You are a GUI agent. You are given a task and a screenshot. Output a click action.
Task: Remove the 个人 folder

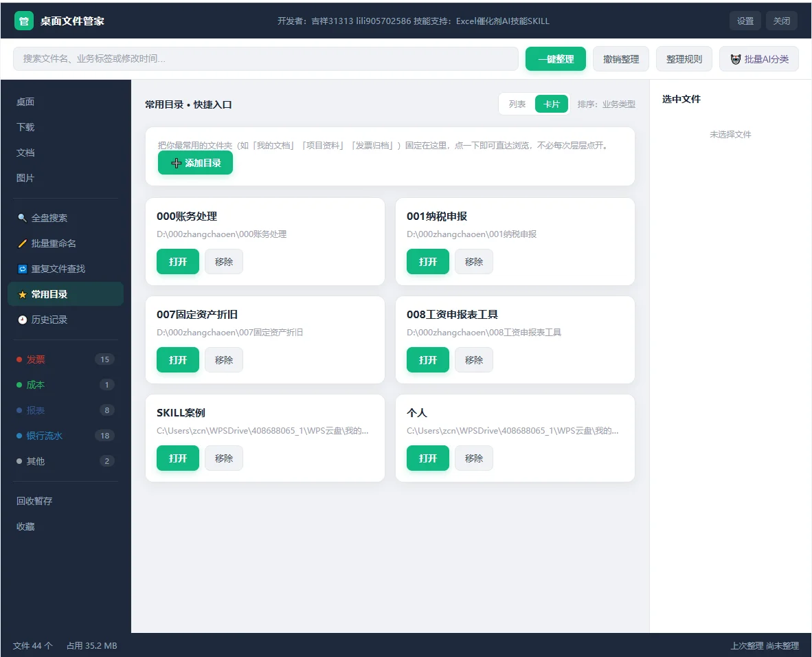[x=474, y=458]
